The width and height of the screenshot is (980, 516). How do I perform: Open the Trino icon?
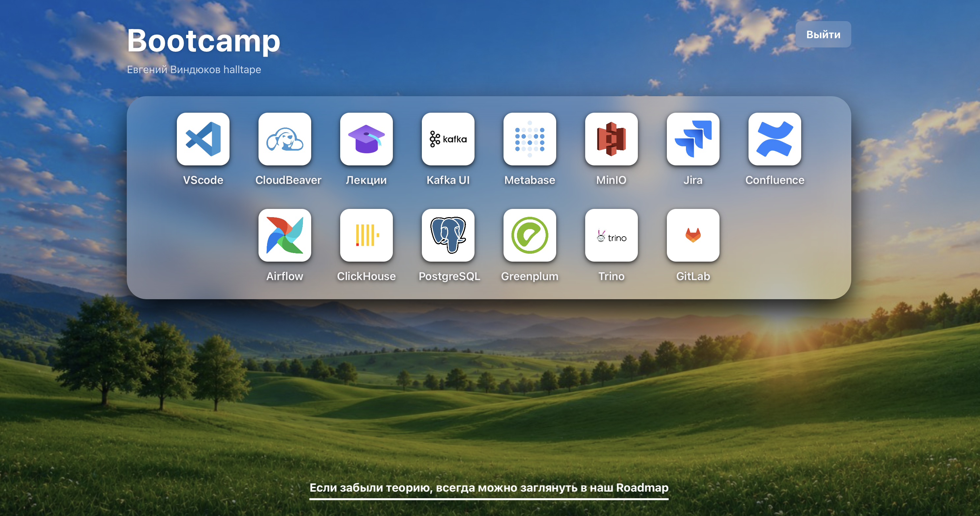point(612,235)
